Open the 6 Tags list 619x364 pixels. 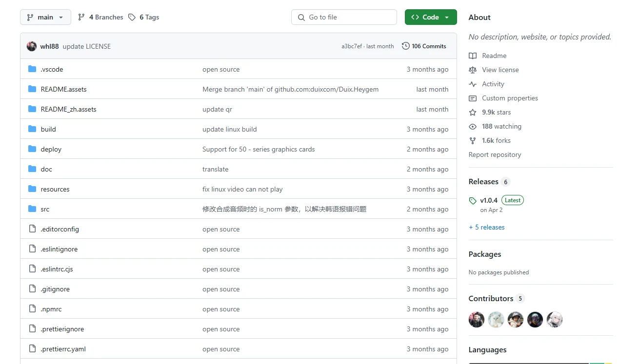click(x=144, y=17)
